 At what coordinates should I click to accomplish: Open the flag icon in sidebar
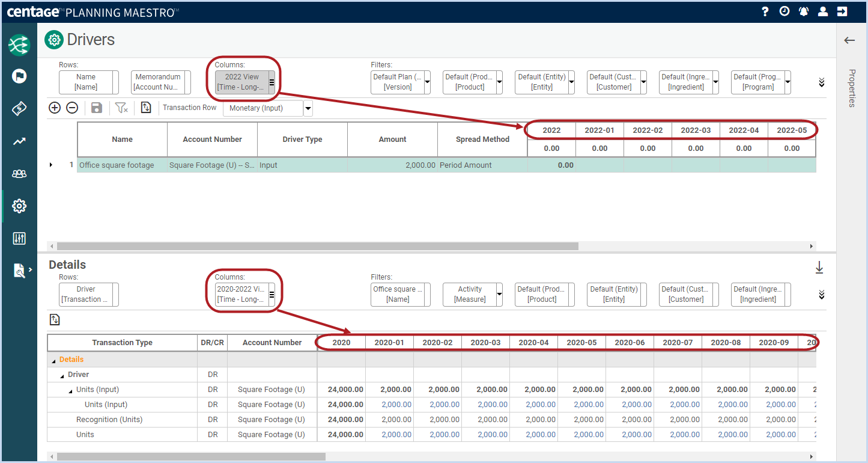coord(19,76)
